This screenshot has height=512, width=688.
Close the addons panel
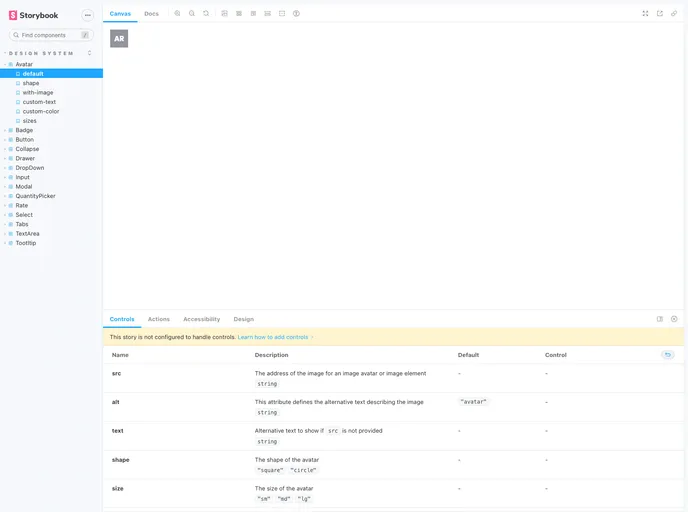(x=674, y=319)
